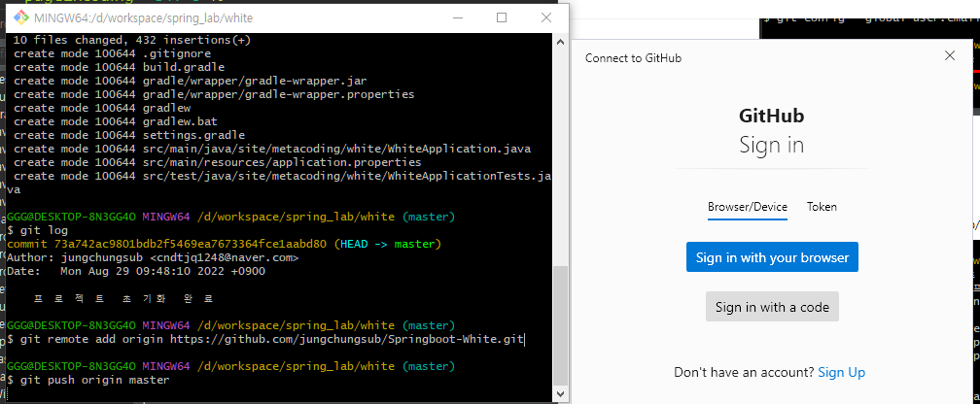Image resolution: width=980 pixels, height=404 pixels.
Task: Click the GitHub heading in dialog
Action: point(771,116)
